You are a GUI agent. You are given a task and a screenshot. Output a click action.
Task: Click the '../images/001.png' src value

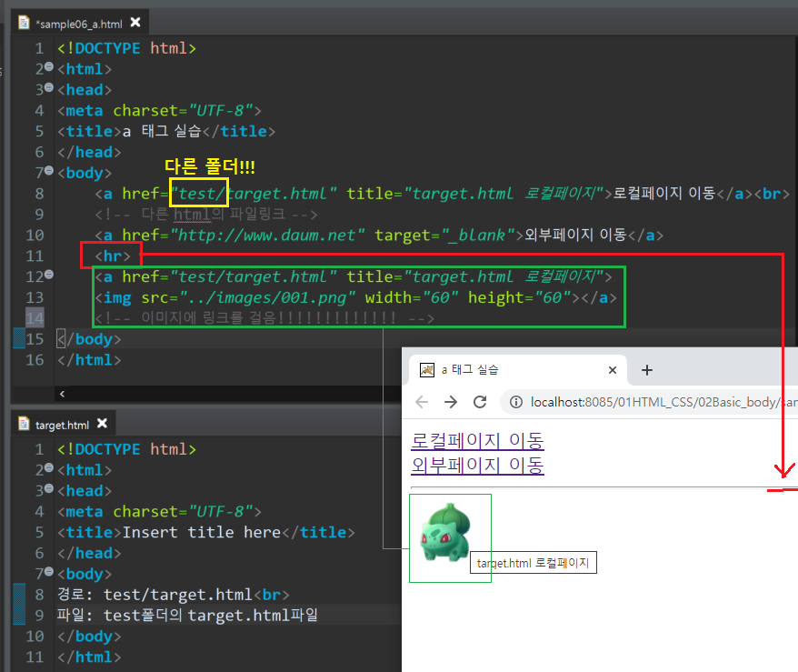[x=267, y=297]
